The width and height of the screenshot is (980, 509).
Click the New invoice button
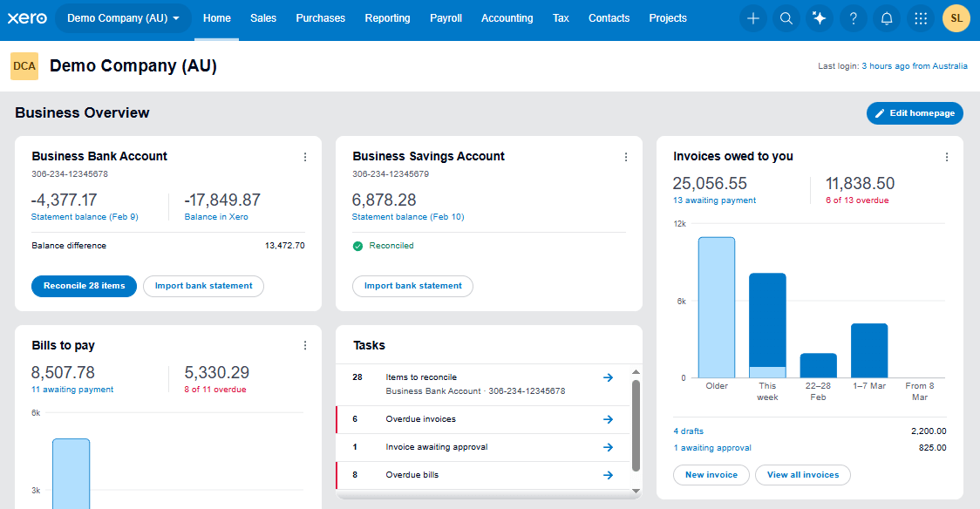click(x=711, y=475)
